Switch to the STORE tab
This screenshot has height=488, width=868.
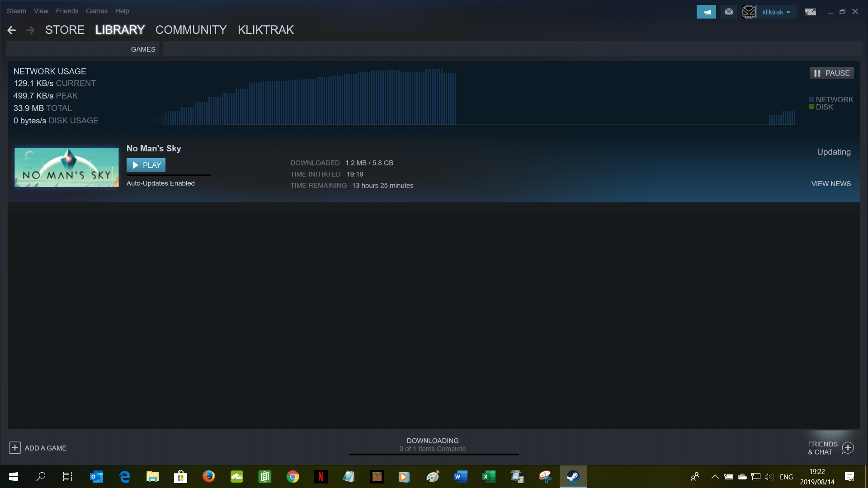coord(65,30)
